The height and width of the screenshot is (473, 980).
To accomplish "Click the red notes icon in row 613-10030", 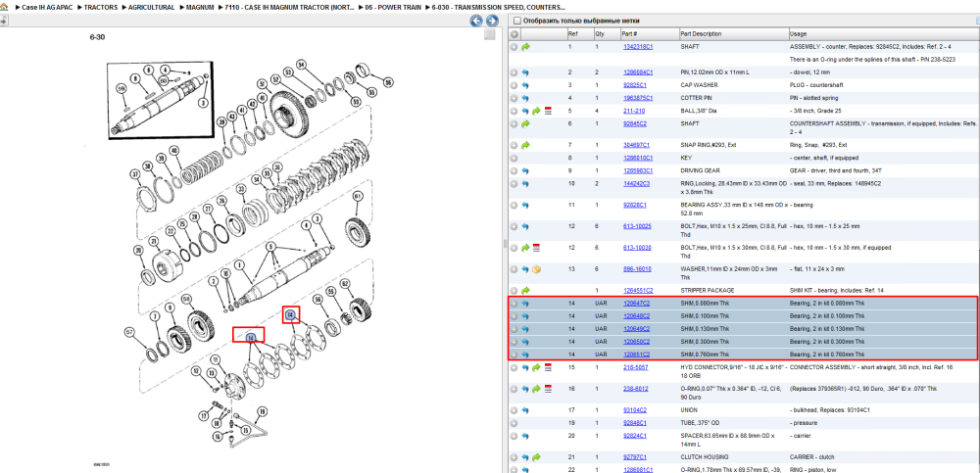I will [536, 248].
